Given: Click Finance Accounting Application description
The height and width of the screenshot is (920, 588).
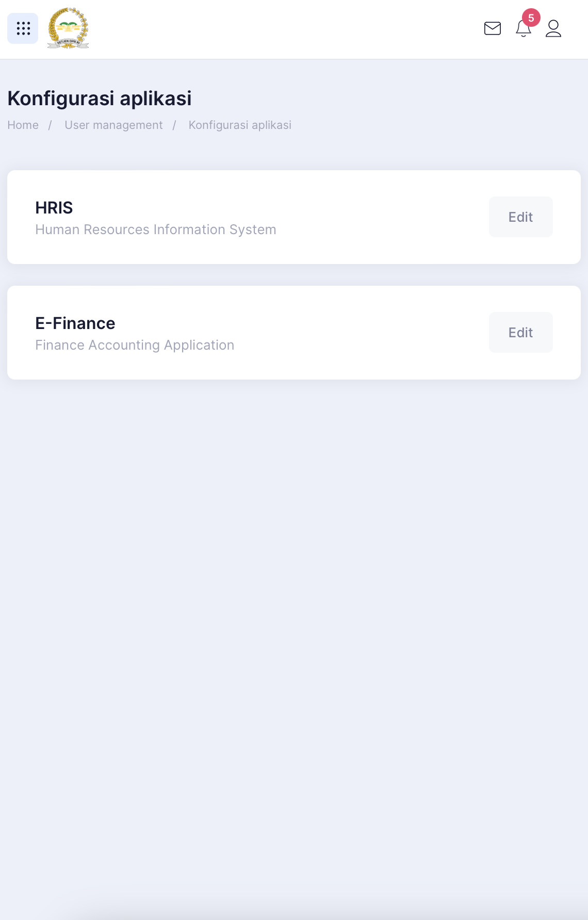Looking at the screenshot, I should (x=135, y=345).
